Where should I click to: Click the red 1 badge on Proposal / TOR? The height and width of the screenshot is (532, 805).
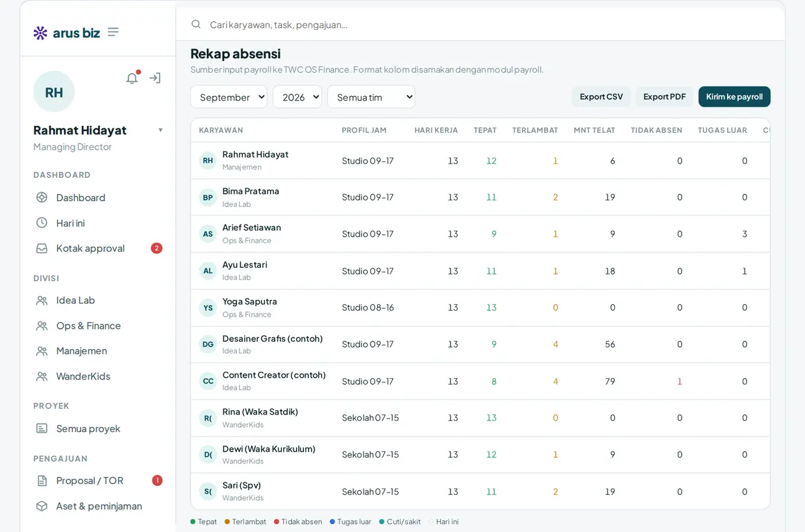(x=157, y=481)
